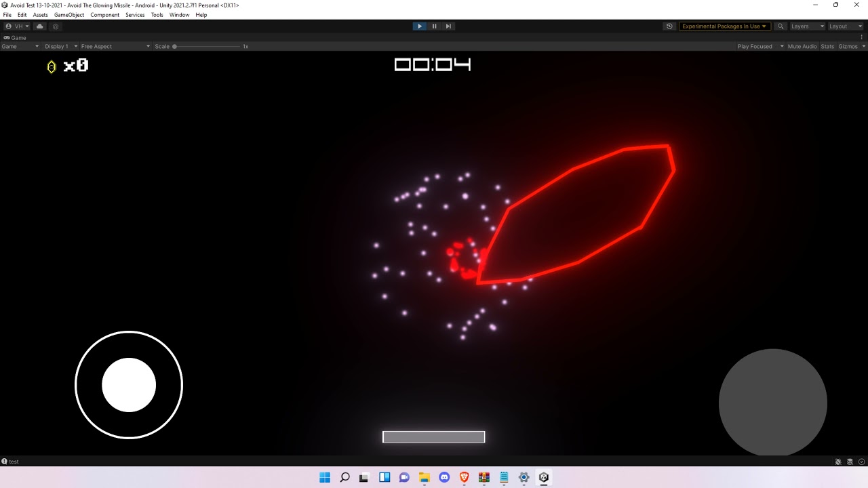Click the Unity Version Control icon
This screenshot has height=488, width=868.
(56, 26)
